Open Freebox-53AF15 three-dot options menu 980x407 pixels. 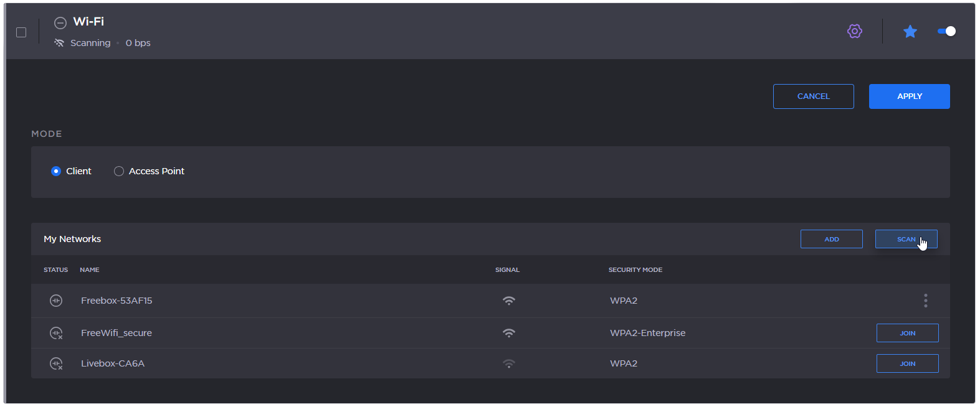click(x=925, y=301)
